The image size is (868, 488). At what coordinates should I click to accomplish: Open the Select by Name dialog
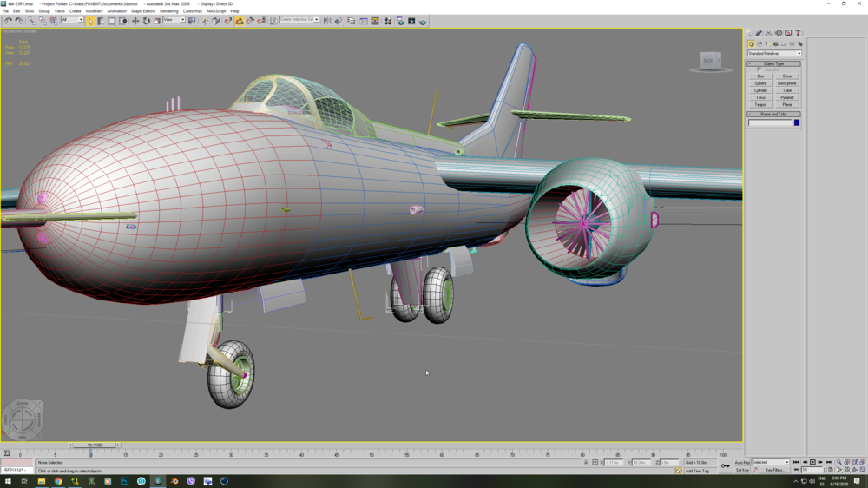101,21
